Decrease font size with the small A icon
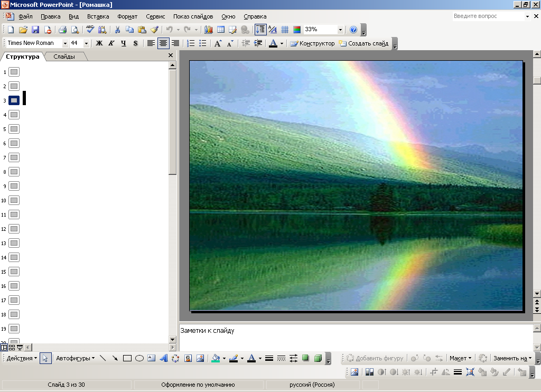 (x=230, y=43)
